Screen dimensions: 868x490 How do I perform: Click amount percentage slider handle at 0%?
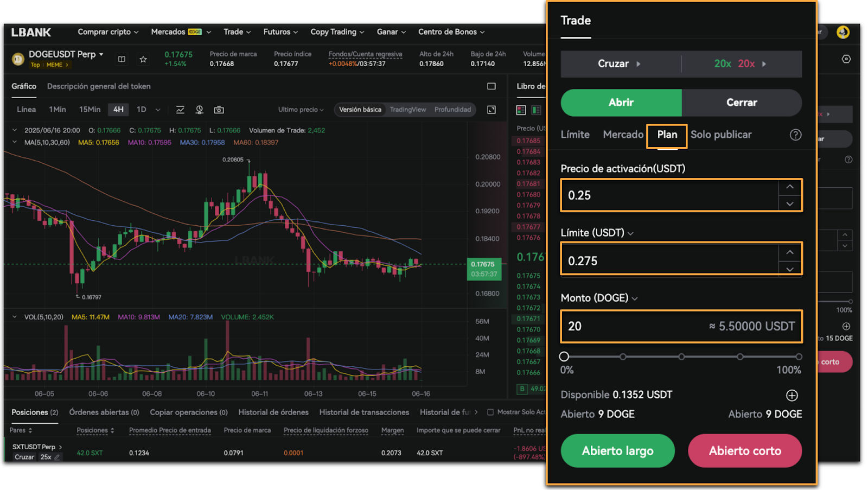(564, 357)
